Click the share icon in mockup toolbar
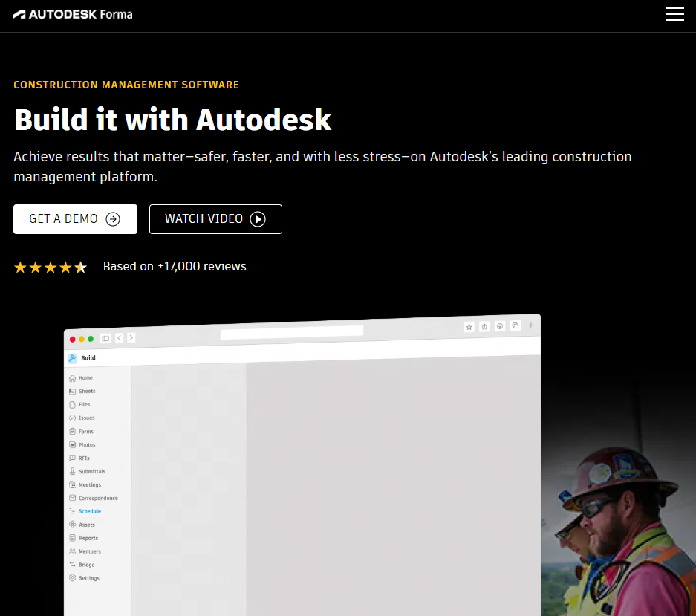This screenshot has height=616, width=696. tap(484, 326)
